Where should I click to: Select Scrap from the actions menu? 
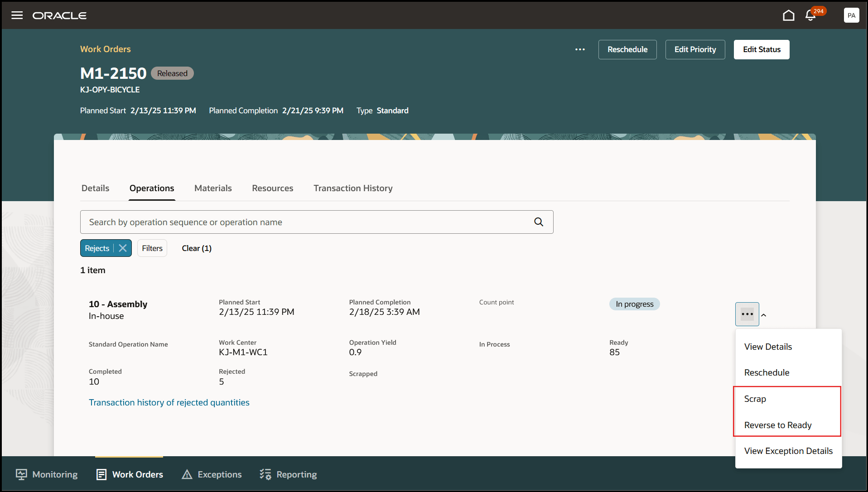click(787, 399)
